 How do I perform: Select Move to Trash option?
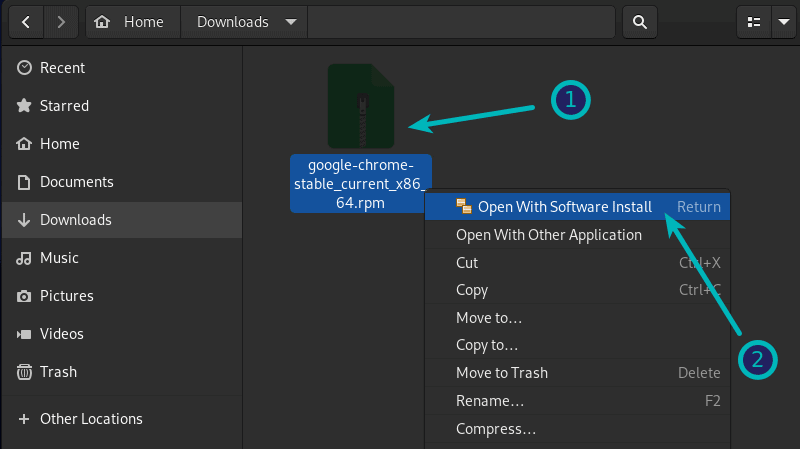click(x=502, y=373)
